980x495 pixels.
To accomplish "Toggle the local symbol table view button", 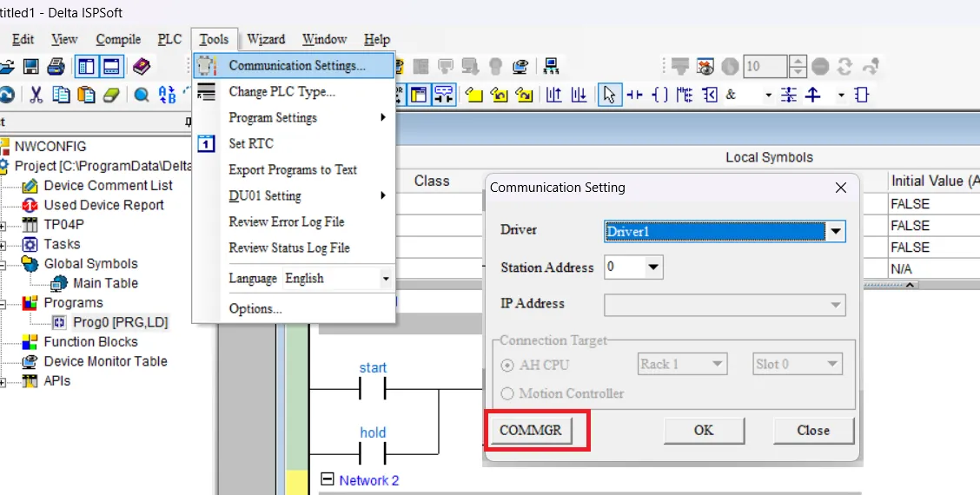I will (x=419, y=95).
